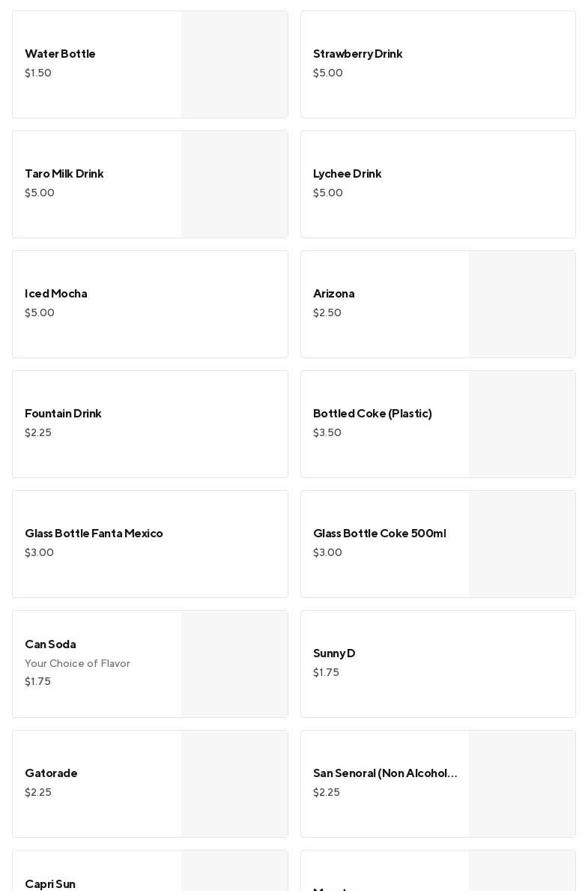Click the Can Soda item name

pyautogui.click(x=50, y=644)
